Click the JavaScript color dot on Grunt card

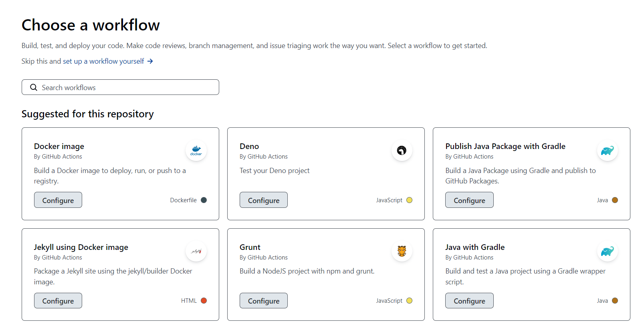tap(409, 301)
